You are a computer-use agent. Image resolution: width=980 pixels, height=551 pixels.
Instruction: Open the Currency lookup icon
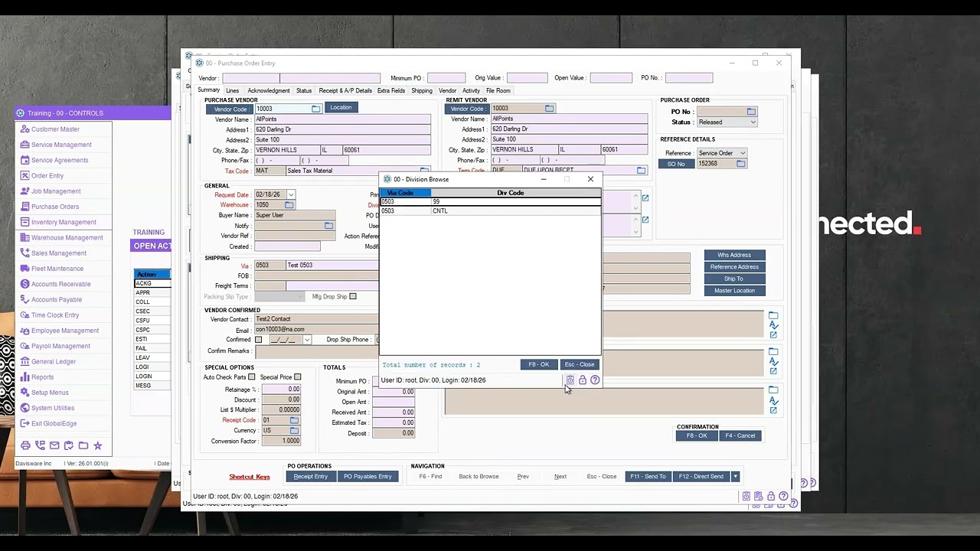tap(294, 431)
